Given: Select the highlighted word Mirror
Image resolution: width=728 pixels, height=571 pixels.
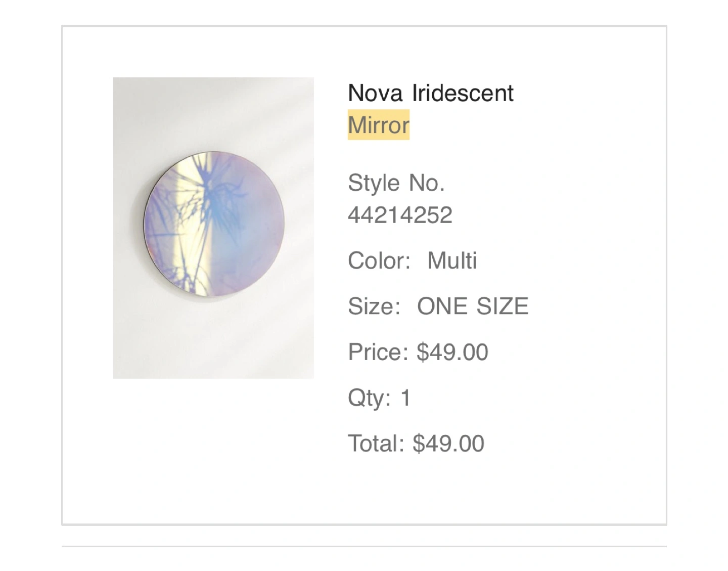Looking at the screenshot, I should [x=379, y=125].
